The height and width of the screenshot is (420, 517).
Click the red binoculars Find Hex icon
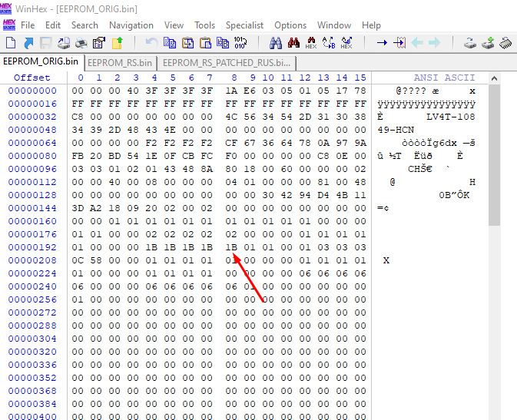click(293, 43)
